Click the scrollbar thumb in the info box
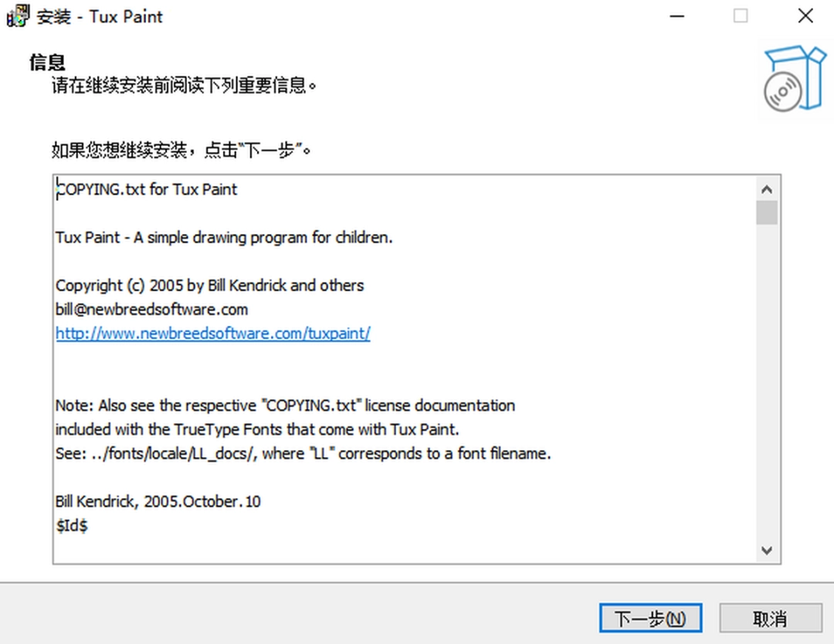834x644 pixels. [x=766, y=212]
